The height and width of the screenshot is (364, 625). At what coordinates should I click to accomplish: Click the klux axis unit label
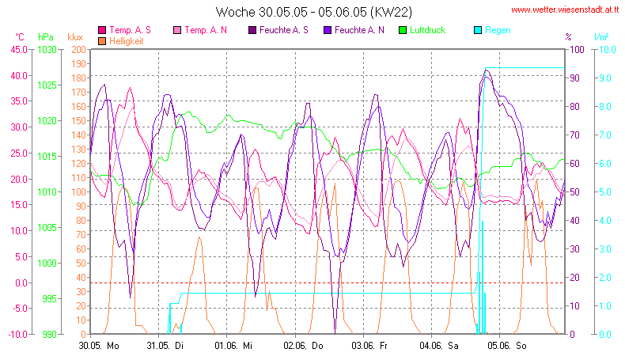tap(75, 37)
